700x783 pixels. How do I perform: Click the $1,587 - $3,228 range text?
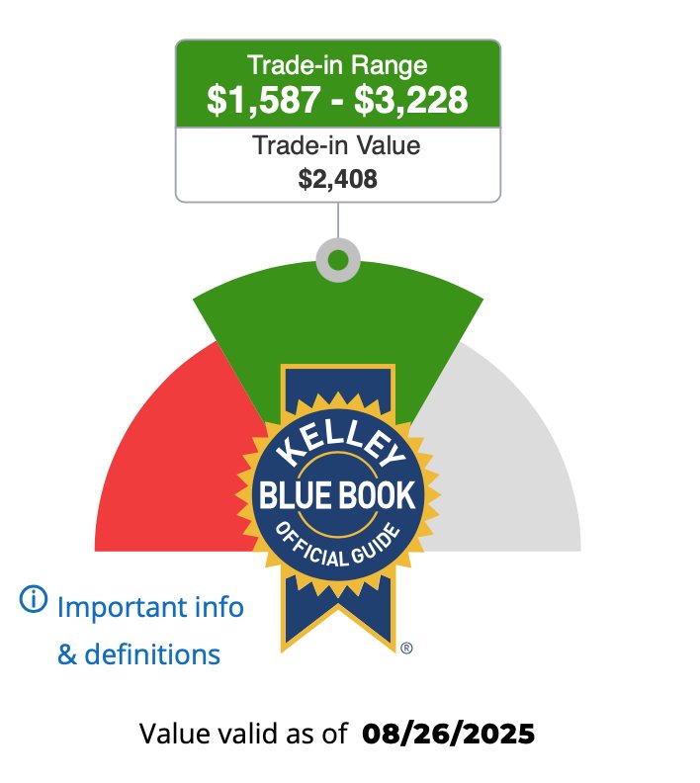(337, 100)
